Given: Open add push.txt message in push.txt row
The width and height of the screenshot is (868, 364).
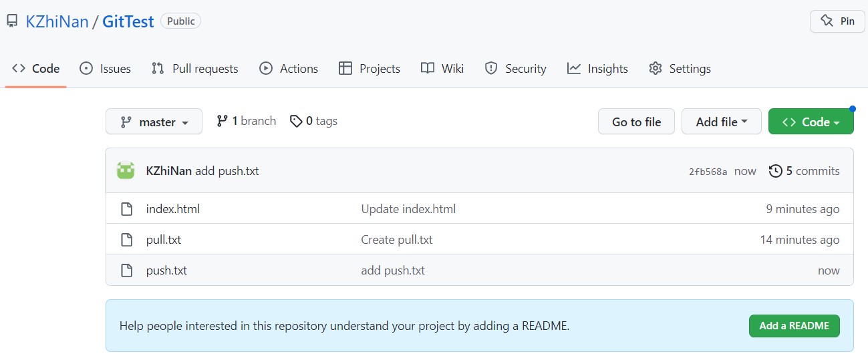Looking at the screenshot, I should pos(393,270).
